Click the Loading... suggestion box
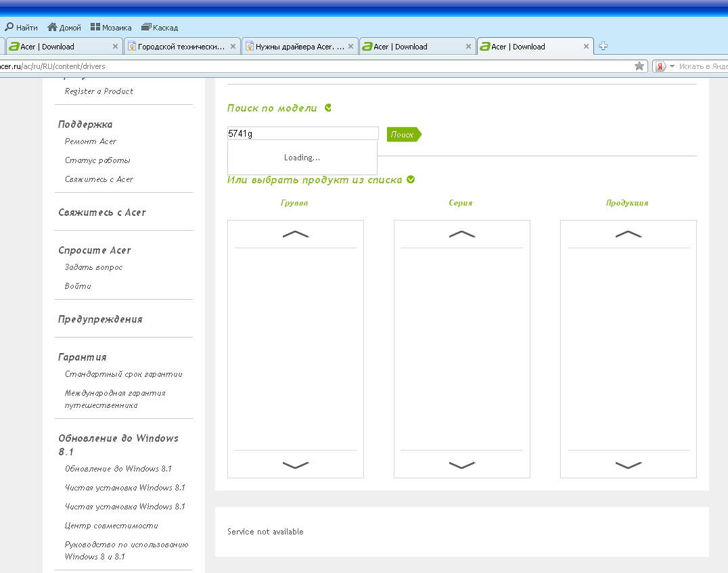This screenshot has width=728, height=573. click(x=302, y=158)
